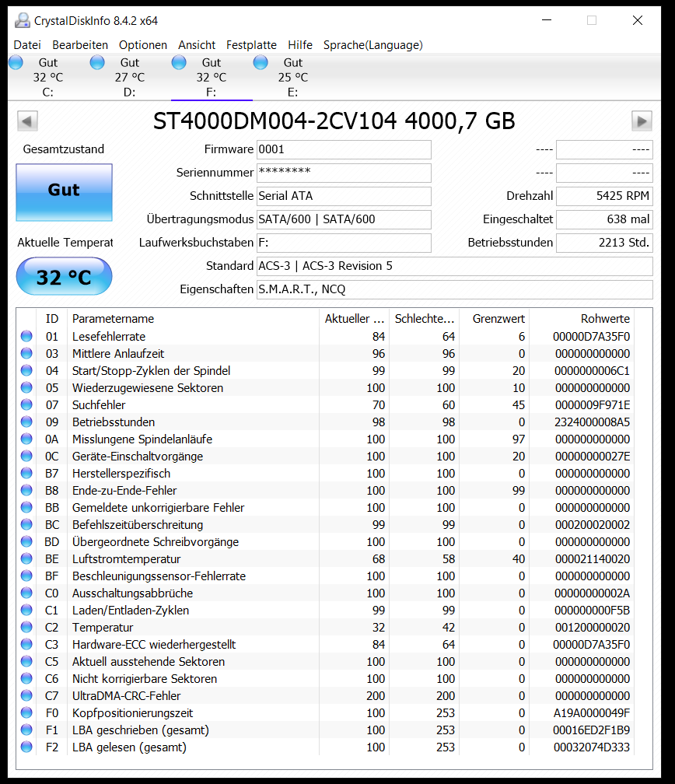Open the Festplatte menu
Image resolution: width=675 pixels, height=784 pixels.
click(251, 45)
